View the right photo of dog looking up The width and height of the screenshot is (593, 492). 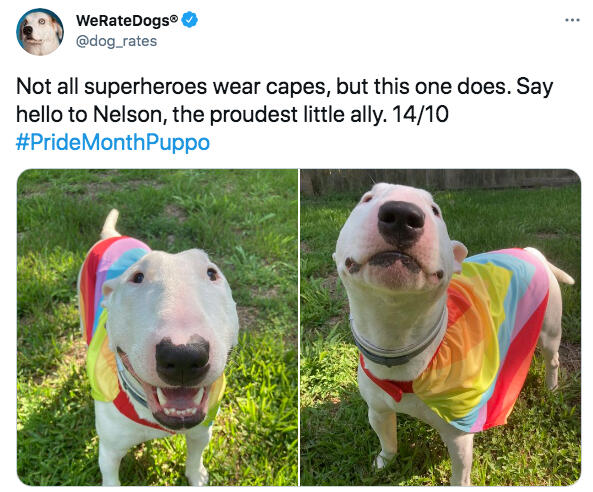point(441,327)
